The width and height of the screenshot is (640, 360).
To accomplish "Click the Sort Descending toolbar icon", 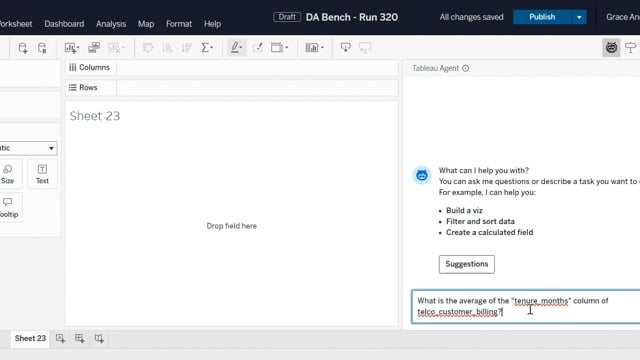I will tap(187, 48).
